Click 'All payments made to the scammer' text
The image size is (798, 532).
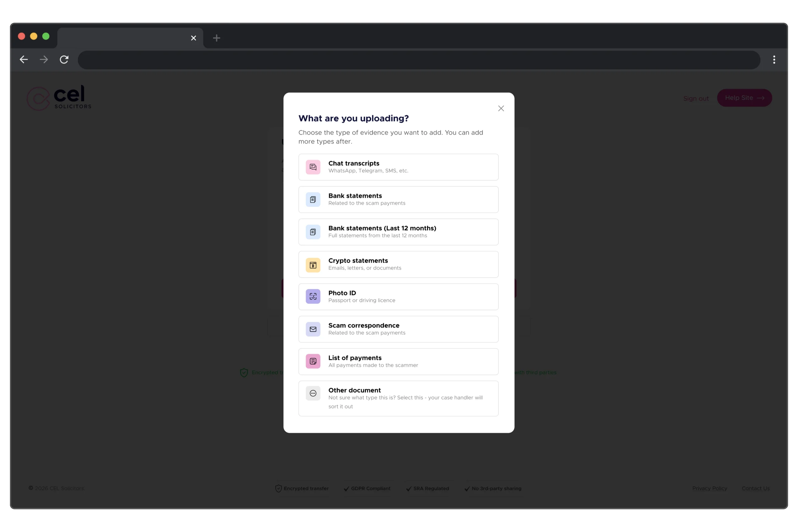pyautogui.click(x=373, y=365)
